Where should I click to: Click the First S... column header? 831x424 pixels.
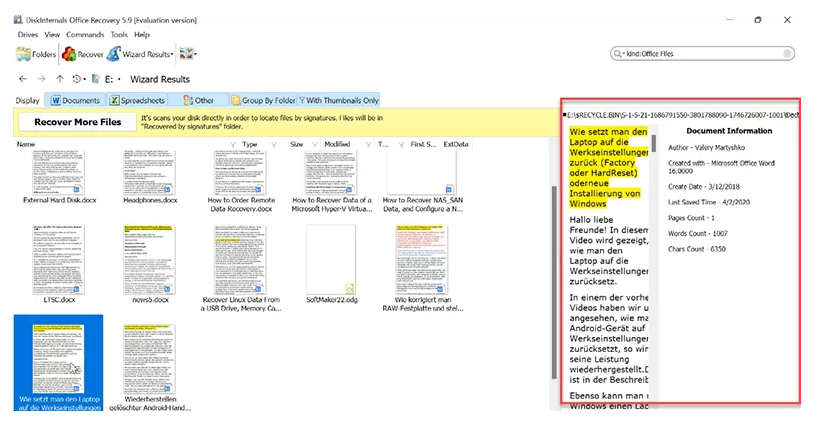423,144
